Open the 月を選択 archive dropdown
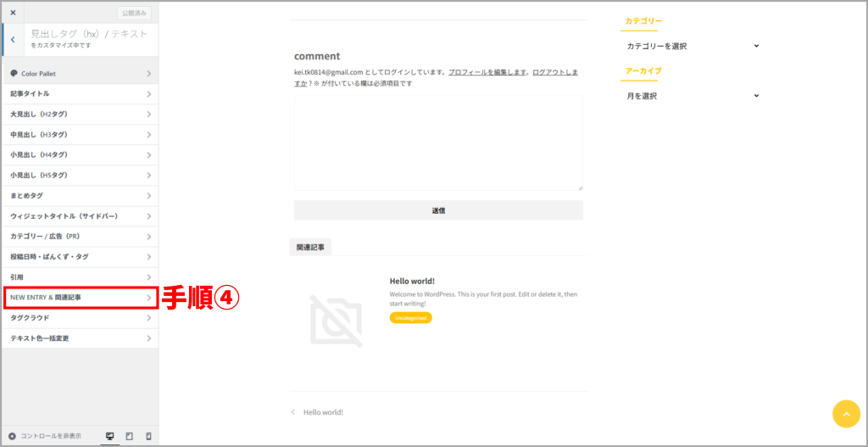This screenshot has width=868, height=447. click(x=692, y=96)
